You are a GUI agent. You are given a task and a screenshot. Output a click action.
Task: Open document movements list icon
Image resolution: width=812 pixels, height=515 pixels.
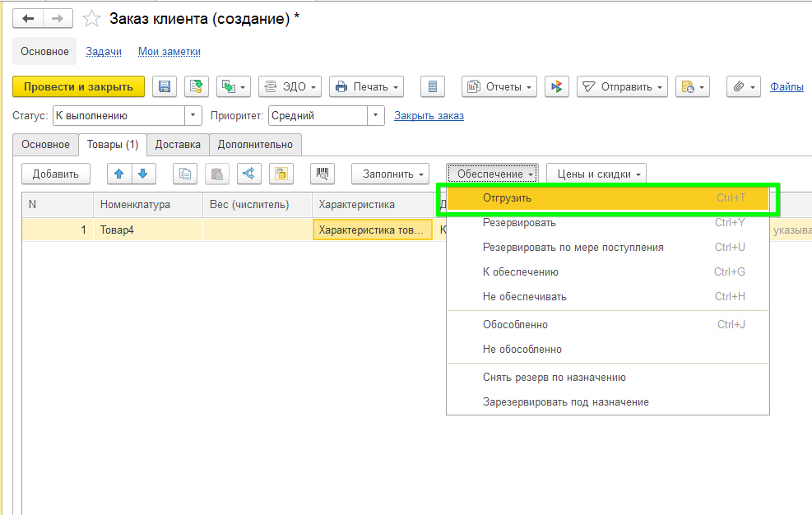tap(433, 86)
